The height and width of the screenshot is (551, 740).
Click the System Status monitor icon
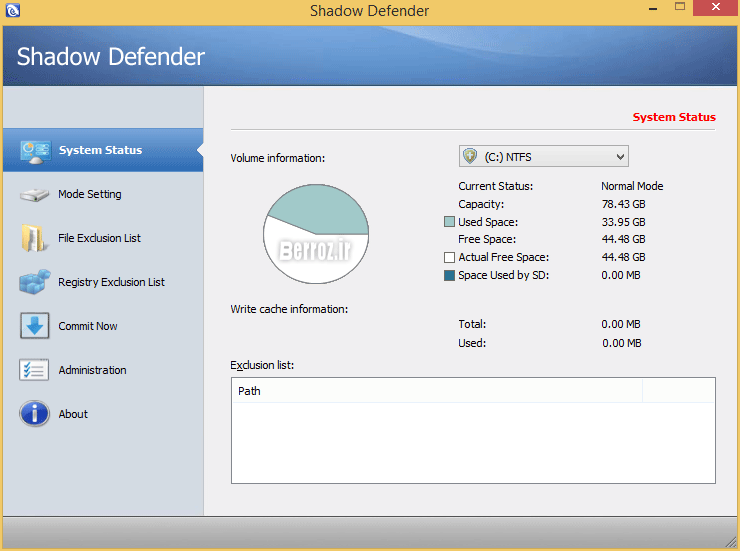[35, 152]
